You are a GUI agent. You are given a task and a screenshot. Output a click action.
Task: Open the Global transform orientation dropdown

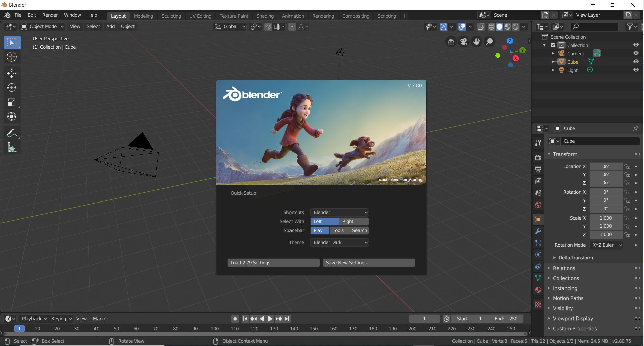pyautogui.click(x=230, y=26)
